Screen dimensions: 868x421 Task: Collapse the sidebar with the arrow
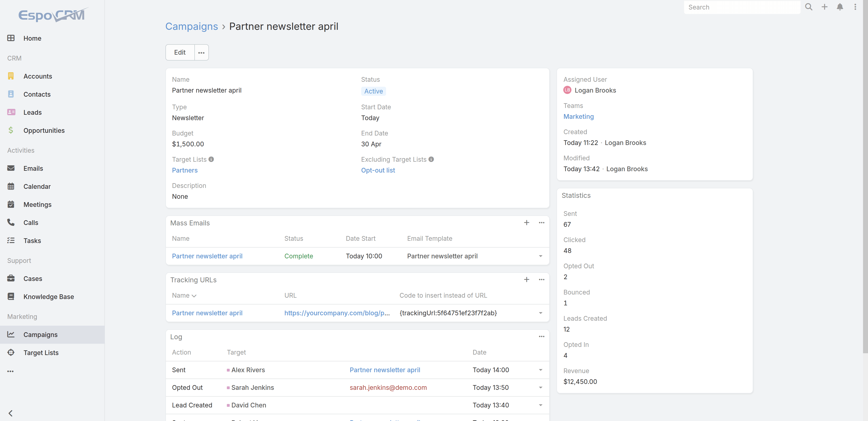click(x=10, y=413)
